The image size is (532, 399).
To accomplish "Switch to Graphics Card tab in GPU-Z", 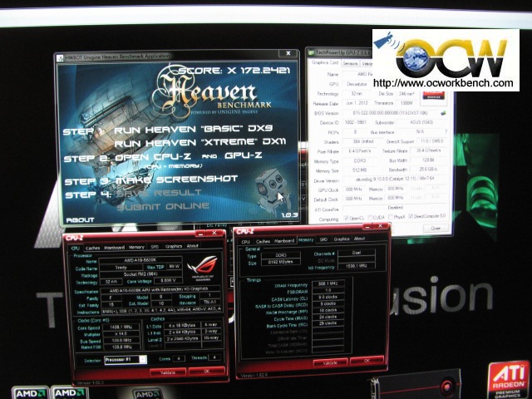I will [x=325, y=63].
